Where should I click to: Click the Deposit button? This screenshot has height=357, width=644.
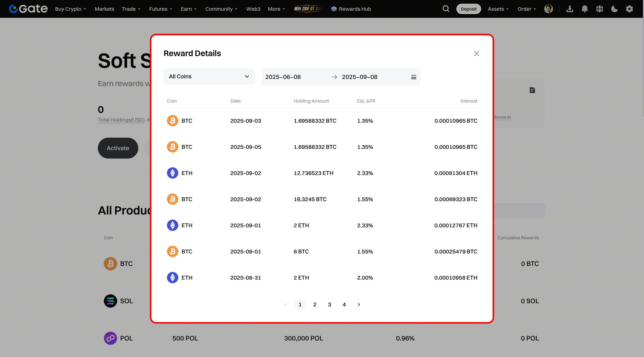pyautogui.click(x=468, y=9)
